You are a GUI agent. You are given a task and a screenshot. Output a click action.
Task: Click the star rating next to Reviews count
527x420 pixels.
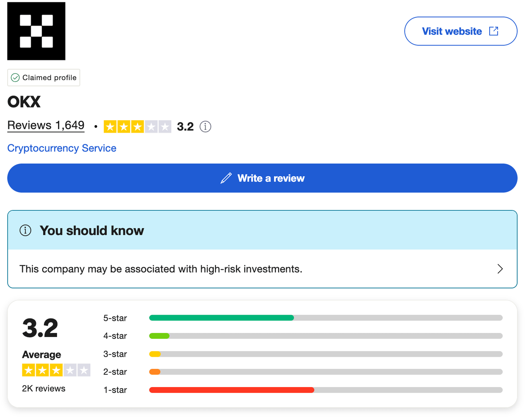click(137, 127)
